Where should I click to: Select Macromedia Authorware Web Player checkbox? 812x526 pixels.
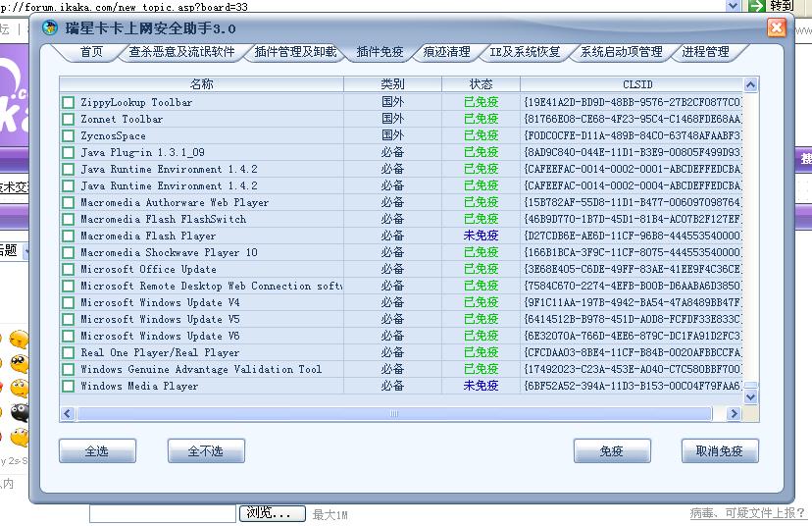pyautogui.click(x=68, y=202)
